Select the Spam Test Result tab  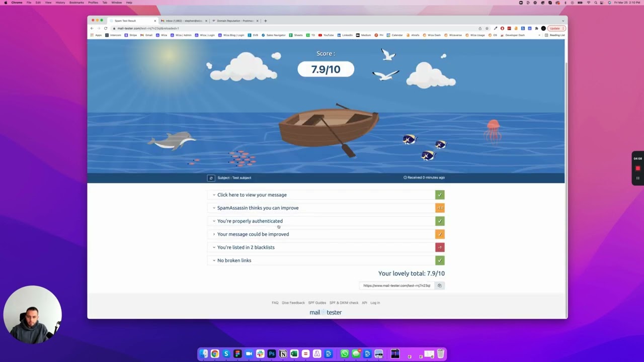pos(132,21)
